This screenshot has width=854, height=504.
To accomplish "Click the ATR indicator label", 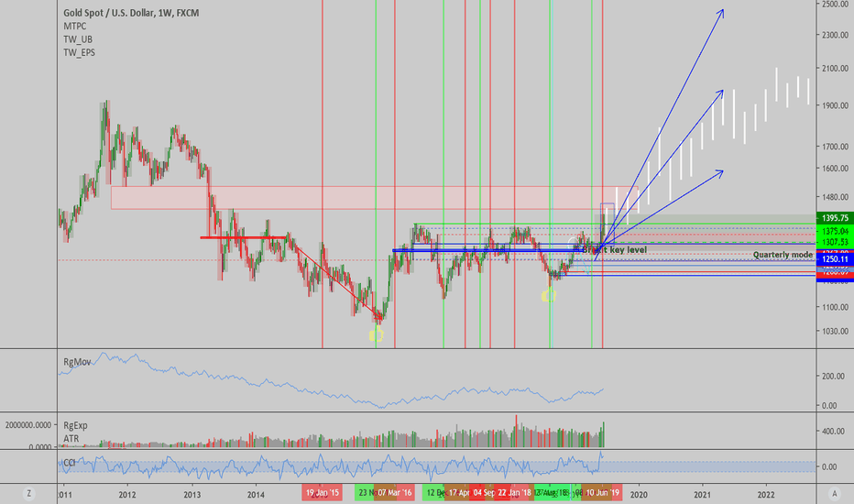I will (x=71, y=439).
